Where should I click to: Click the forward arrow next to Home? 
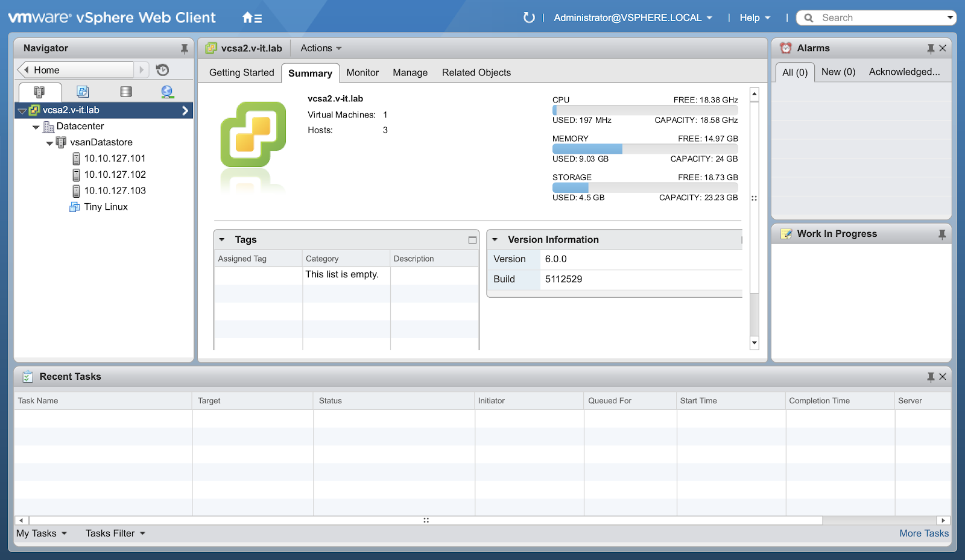tap(141, 70)
